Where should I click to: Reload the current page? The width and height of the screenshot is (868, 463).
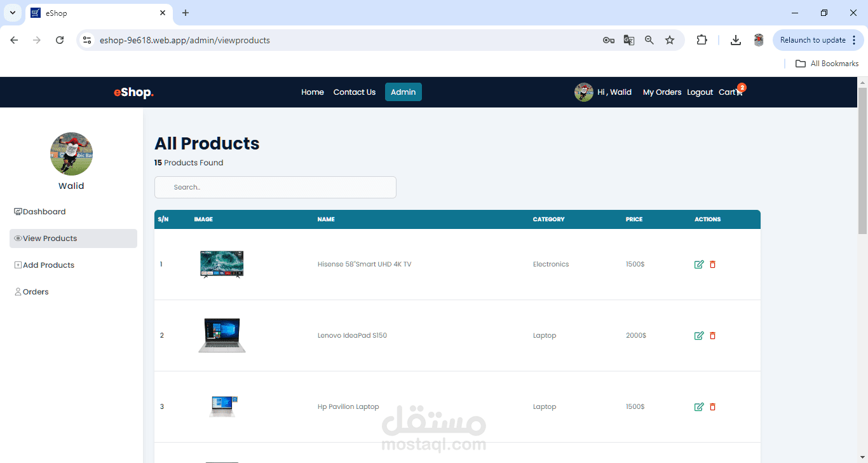(x=60, y=40)
